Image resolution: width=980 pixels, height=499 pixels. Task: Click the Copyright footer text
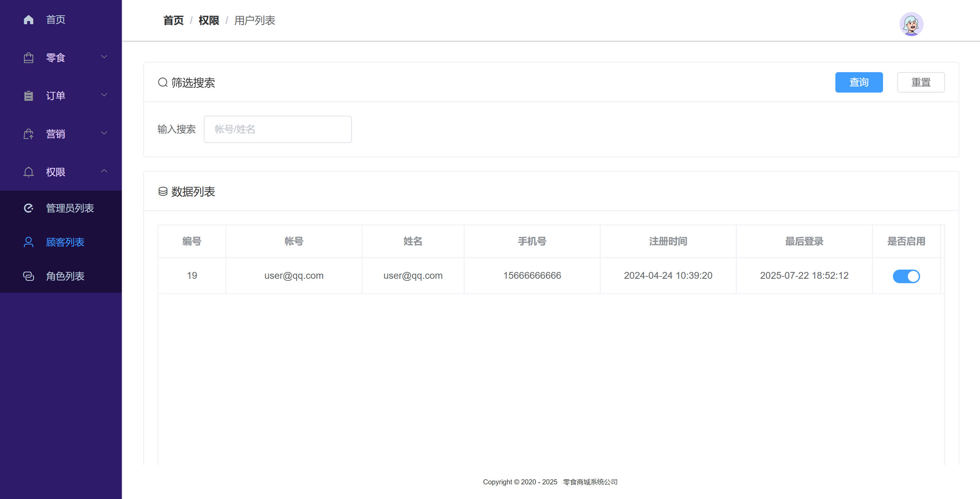pos(550,482)
